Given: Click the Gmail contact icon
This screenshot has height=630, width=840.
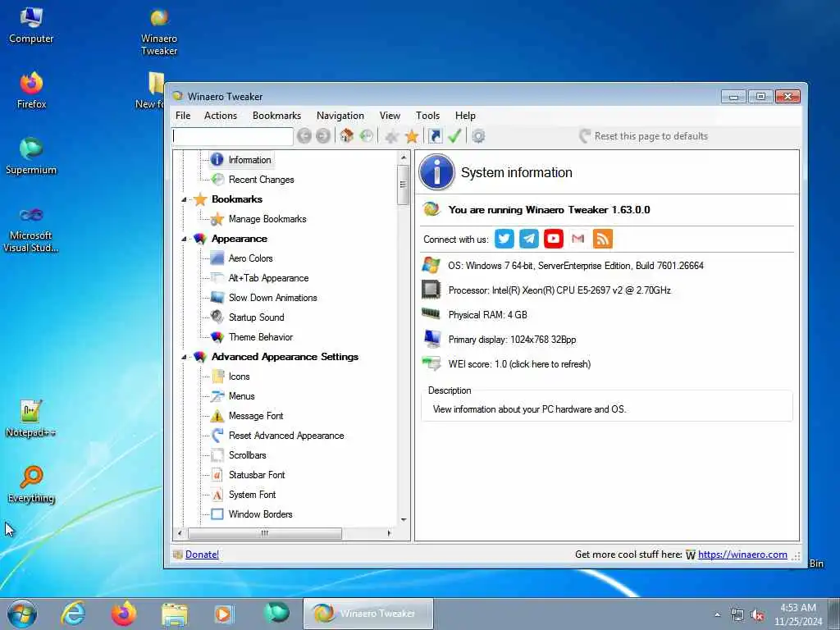Looking at the screenshot, I should pos(578,239).
